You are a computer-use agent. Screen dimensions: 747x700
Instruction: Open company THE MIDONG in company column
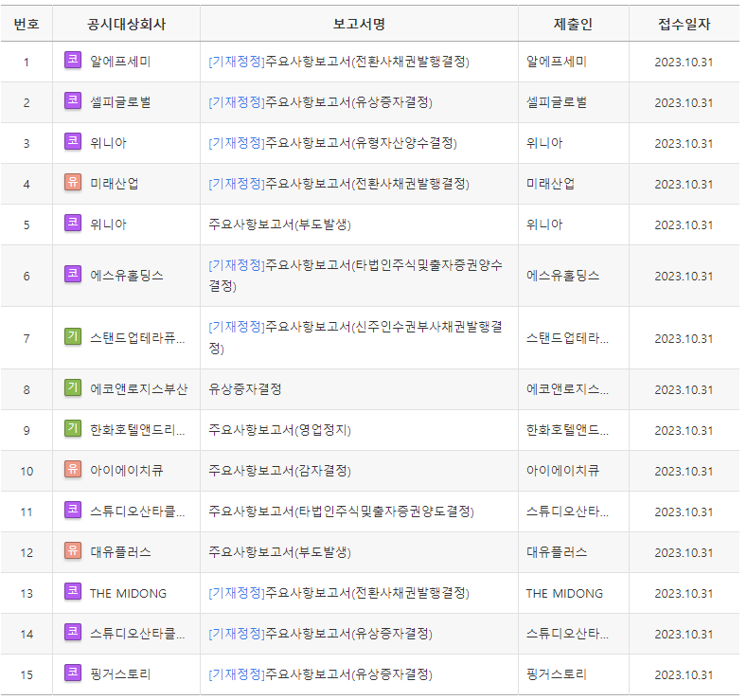click(128, 593)
